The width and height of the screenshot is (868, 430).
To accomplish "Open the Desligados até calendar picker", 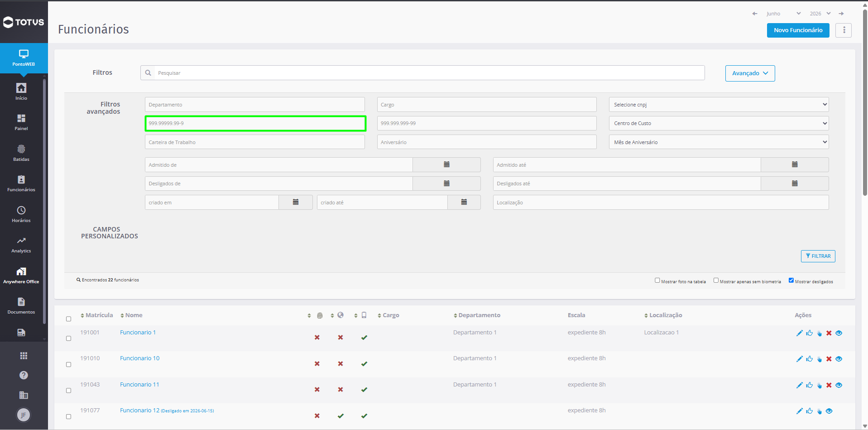I will [795, 184].
